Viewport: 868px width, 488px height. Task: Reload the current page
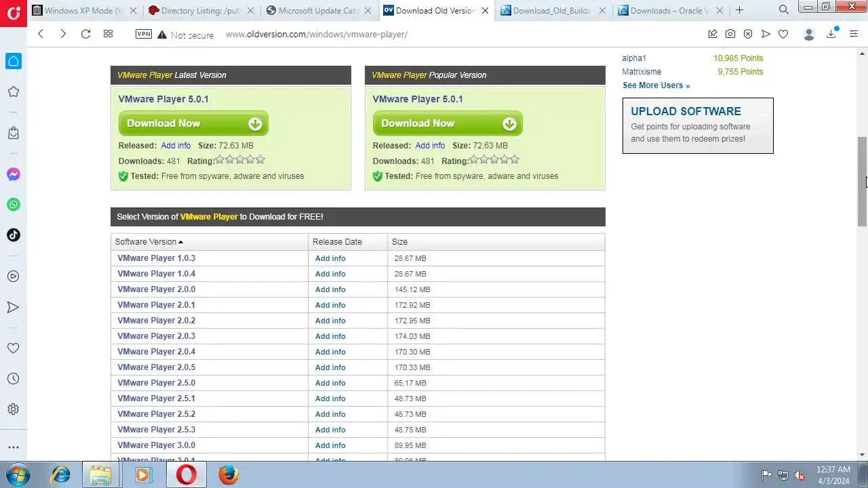85,34
